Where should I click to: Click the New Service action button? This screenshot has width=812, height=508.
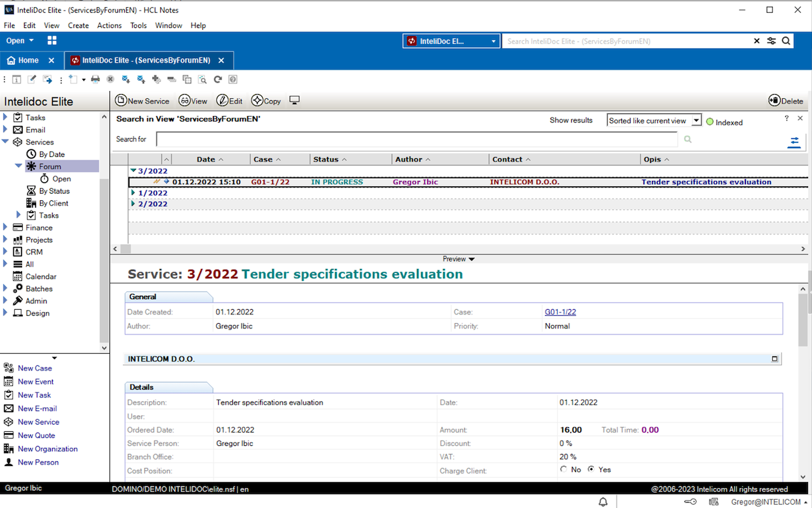pyautogui.click(x=142, y=101)
